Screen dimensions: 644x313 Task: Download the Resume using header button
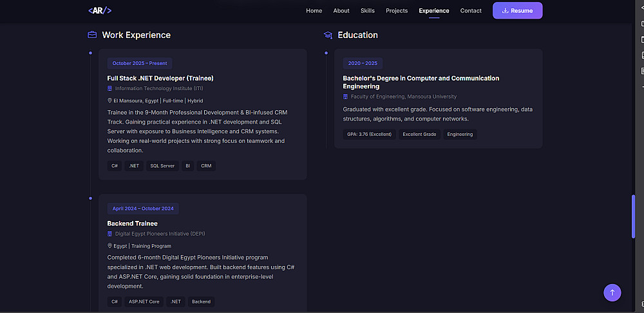pyautogui.click(x=517, y=10)
